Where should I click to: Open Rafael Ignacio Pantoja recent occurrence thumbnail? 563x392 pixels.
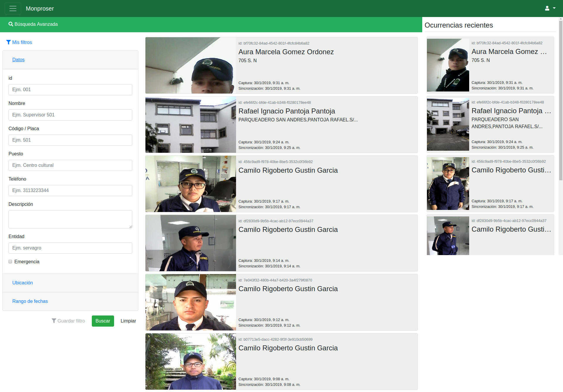tap(448, 124)
